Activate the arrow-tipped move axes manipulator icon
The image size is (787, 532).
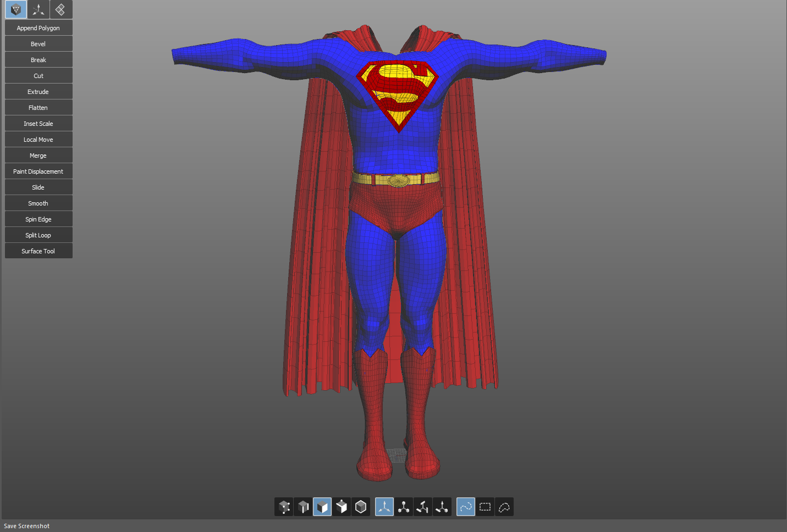click(x=384, y=507)
